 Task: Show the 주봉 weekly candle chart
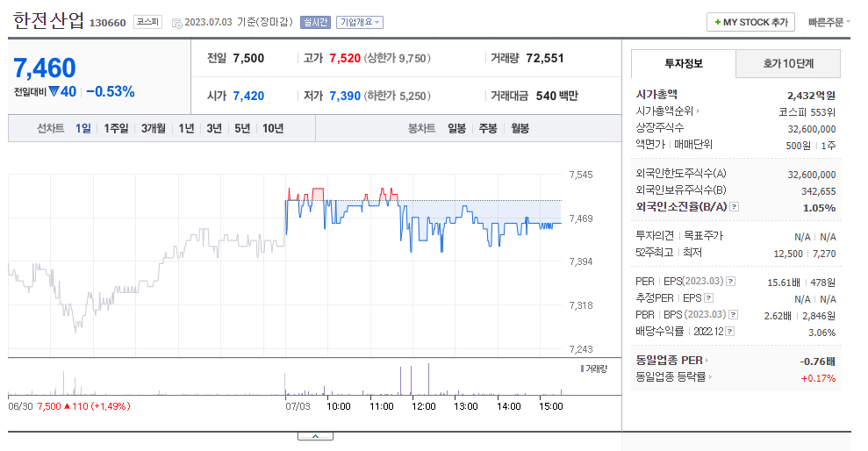[488, 128]
